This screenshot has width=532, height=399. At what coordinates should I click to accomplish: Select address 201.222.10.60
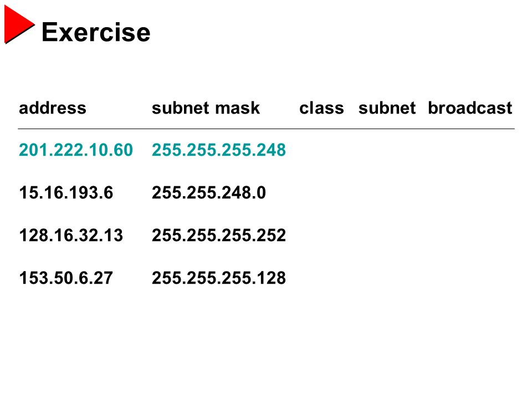(76, 150)
